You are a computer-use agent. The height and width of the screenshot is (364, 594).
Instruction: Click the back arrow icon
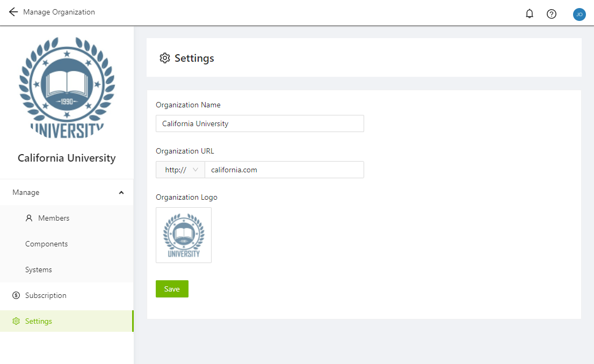coord(13,12)
